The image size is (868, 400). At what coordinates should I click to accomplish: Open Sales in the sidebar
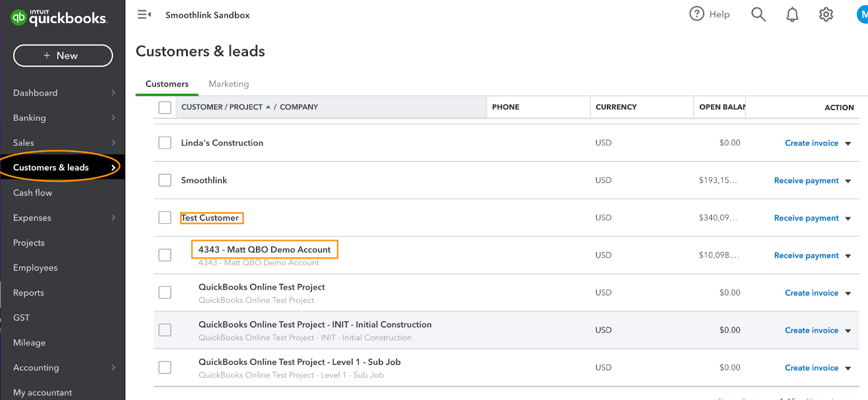click(x=23, y=143)
